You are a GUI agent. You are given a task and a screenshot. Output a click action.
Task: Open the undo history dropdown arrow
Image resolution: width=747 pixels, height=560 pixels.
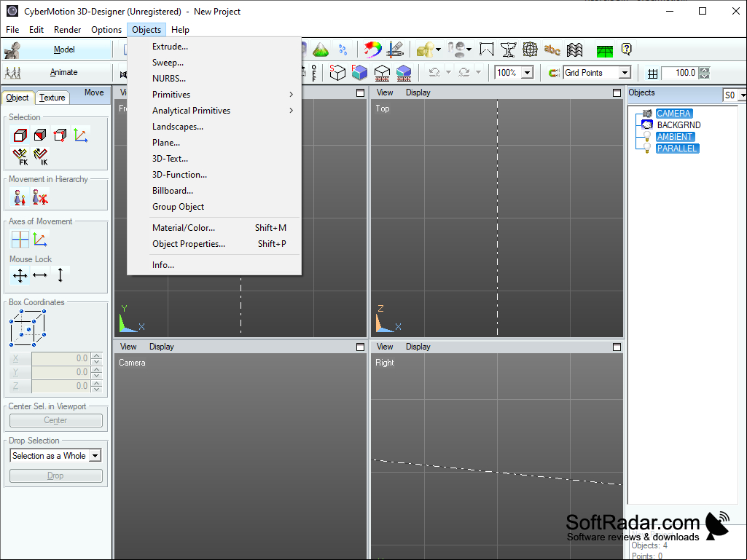click(x=448, y=72)
